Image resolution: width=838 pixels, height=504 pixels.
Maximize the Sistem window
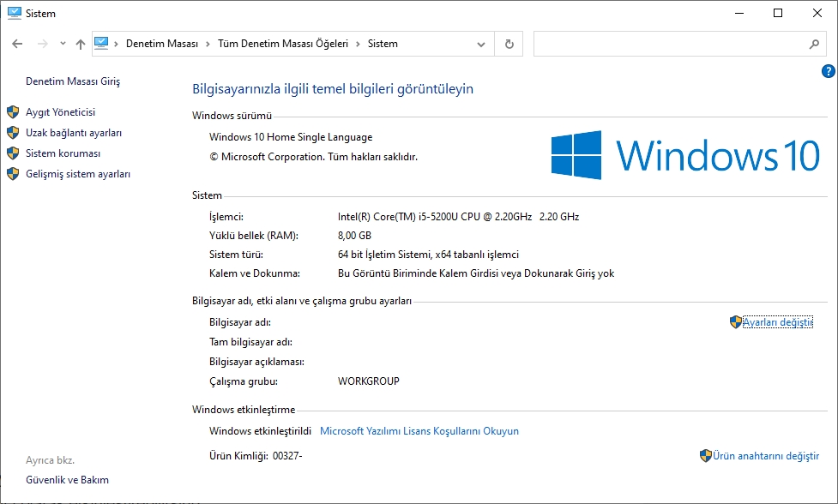(x=778, y=13)
